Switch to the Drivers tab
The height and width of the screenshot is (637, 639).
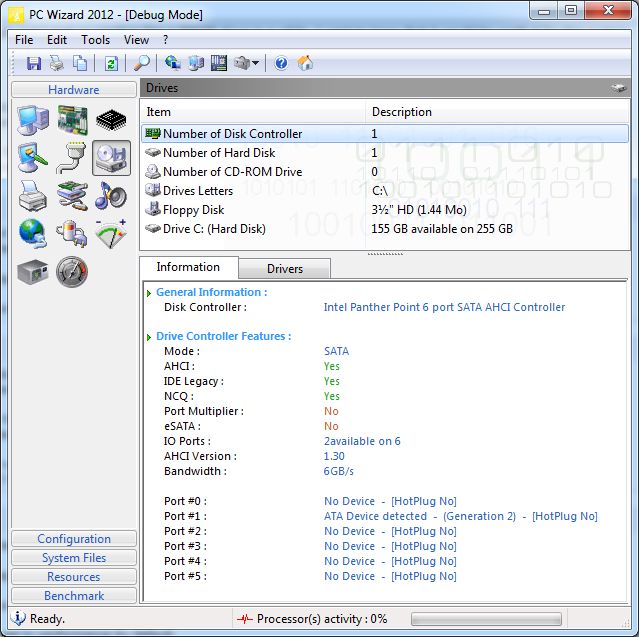click(x=285, y=269)
